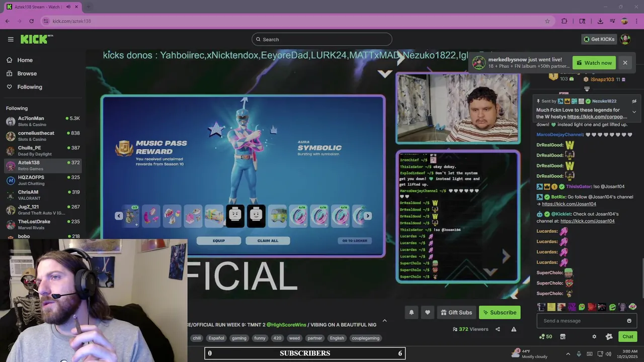Click 372 Viewers count
This screenshot has height=362, width=644.
pos(470,329)
